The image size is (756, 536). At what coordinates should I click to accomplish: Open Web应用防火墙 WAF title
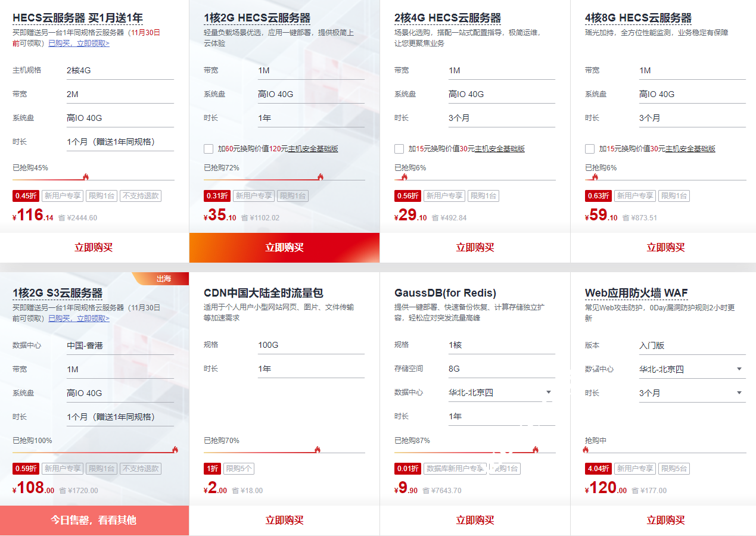coord(636,293)
